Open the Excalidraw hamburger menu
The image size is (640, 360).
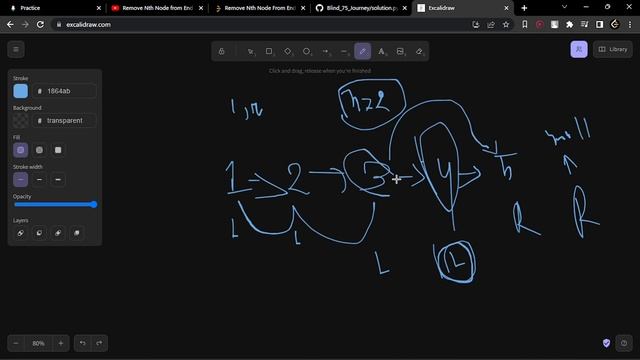coord(16,50)
